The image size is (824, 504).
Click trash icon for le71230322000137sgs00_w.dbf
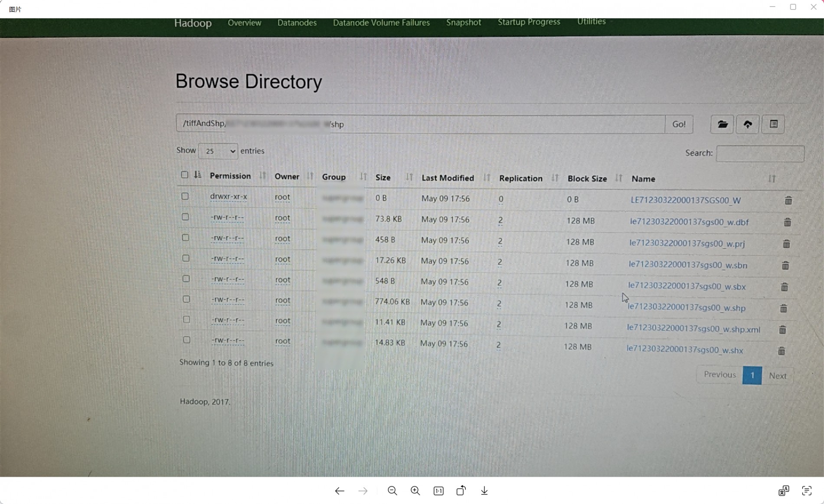point(788,222)
